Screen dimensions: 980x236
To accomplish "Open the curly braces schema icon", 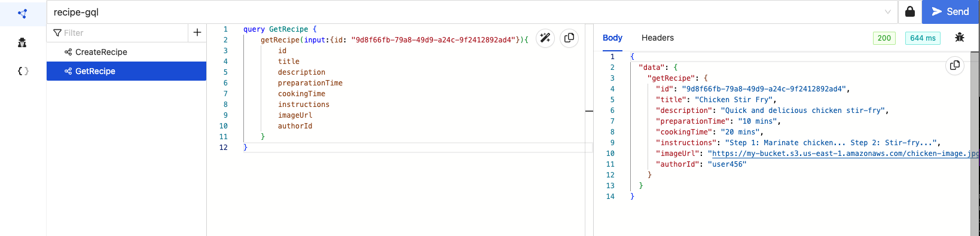I will [x=23, y=71].
